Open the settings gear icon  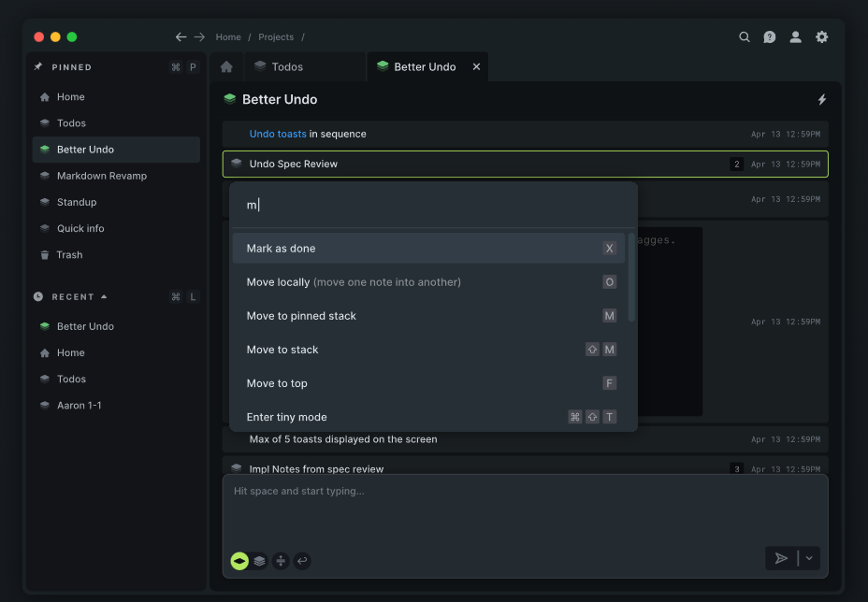[821, 37]
